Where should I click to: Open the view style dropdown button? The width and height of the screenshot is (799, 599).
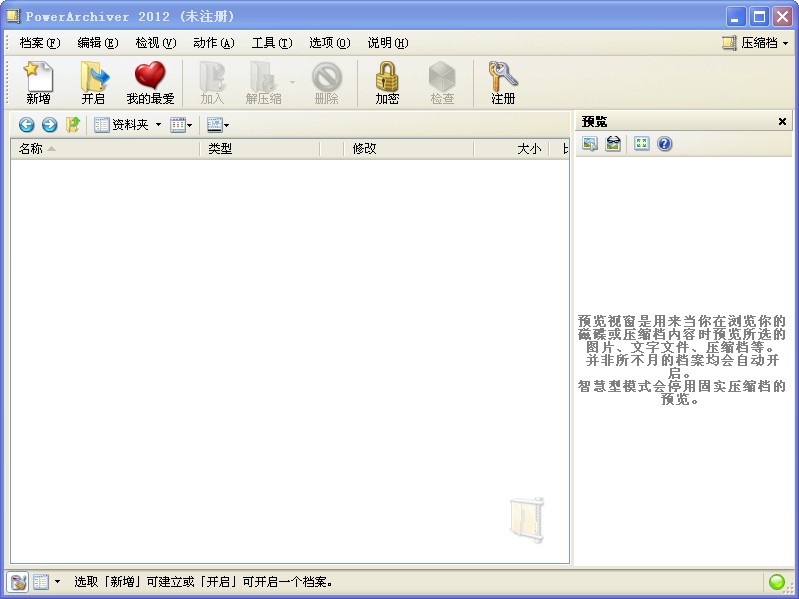click(x=181, y=125)
